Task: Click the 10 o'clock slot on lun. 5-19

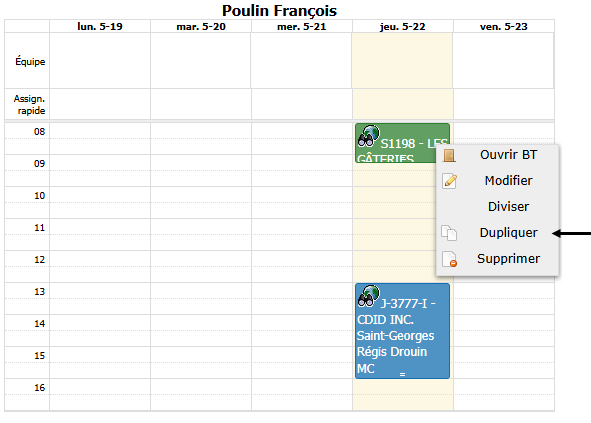Action: 100,203
